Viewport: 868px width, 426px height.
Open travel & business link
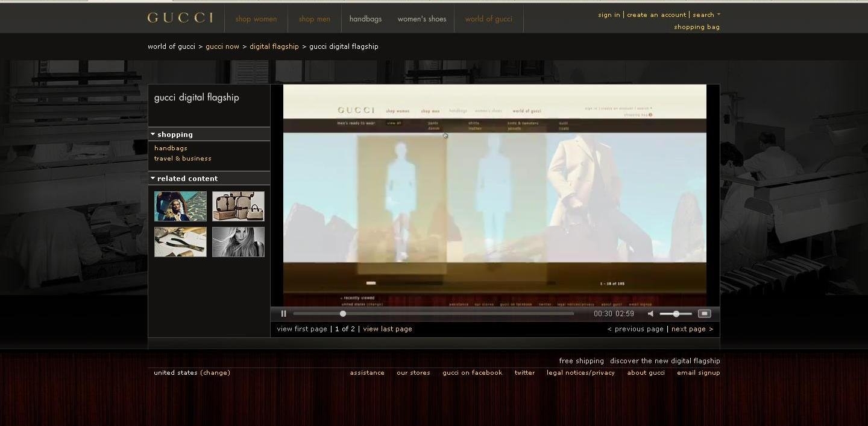(183, 158)
